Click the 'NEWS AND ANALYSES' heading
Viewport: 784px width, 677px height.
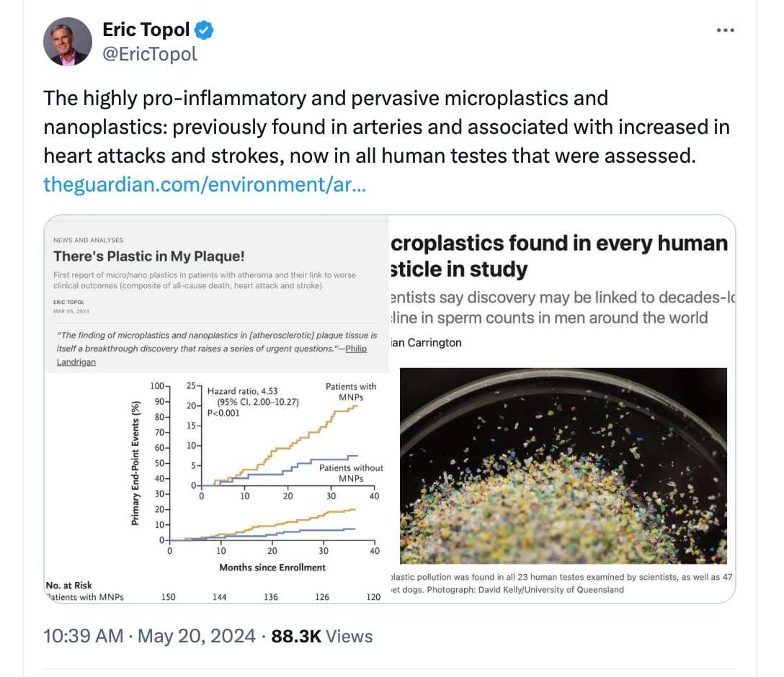pyautogui.click(x=89, y=240)
